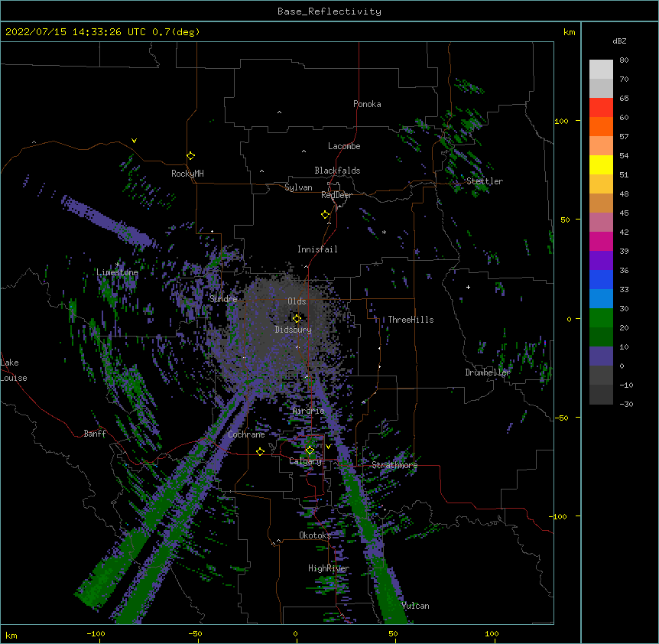Pick the green 30 dBZ legend color
This screenshot has height=644, width=659.
601,318
